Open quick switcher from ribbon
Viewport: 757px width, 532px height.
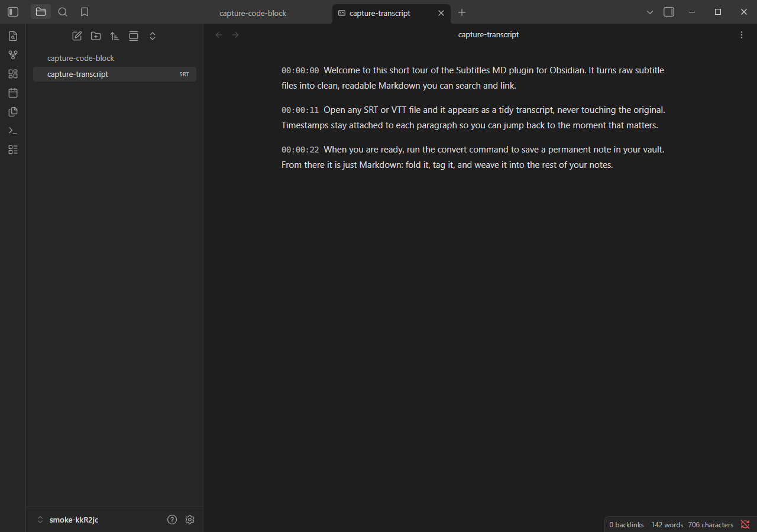tap(13, 36)
